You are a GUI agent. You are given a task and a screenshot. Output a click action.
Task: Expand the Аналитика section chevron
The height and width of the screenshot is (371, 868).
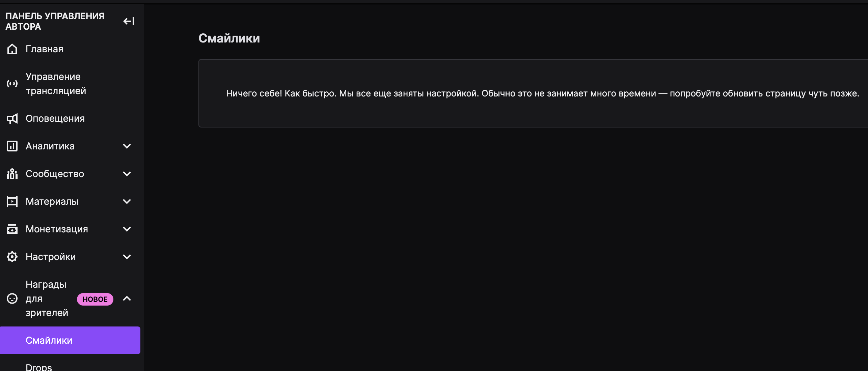click(x=127, y=146)
